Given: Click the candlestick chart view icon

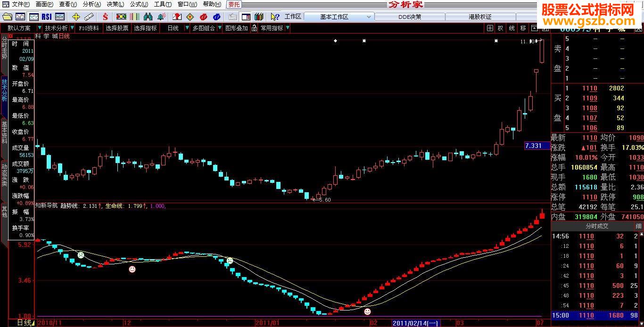Looking at the screenshot, I should (x=34, y=16).
